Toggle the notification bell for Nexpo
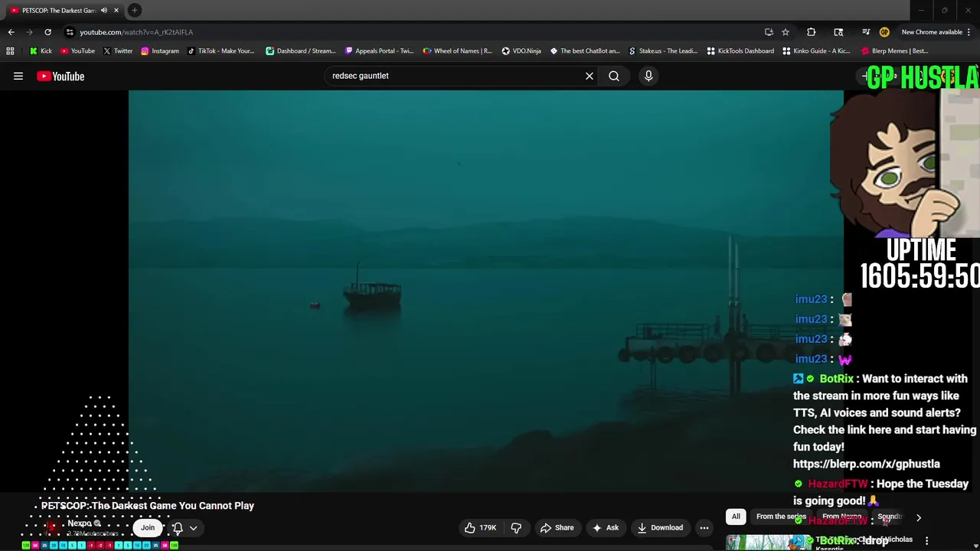980x551 pixels. (x=178, y=527)
